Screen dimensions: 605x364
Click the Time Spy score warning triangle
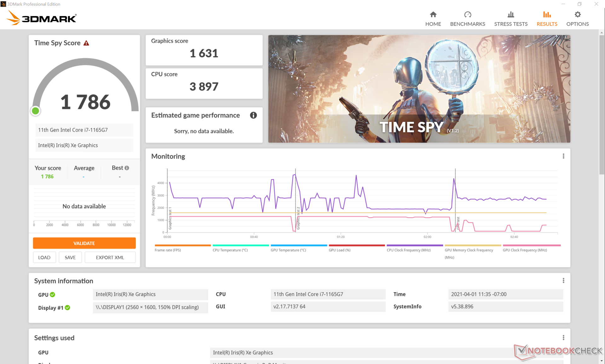click(x=86, y=43)
